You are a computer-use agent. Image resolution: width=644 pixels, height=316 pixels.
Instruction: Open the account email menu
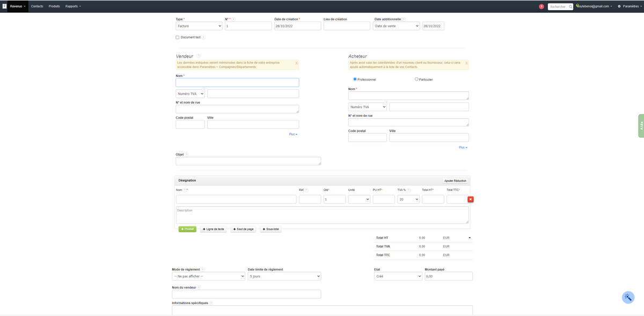click(x=595, y=6)
